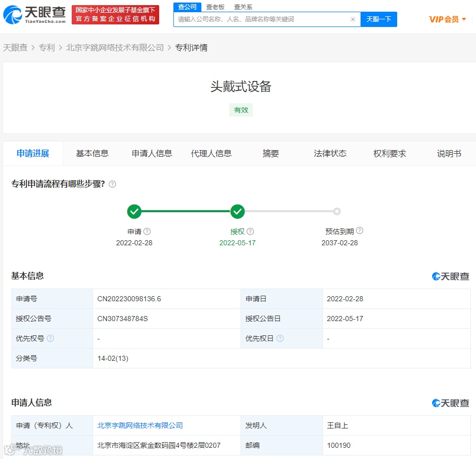Select the patent title 头戴式设备
Screen dimensions: 476x459
tap(241, 87)
